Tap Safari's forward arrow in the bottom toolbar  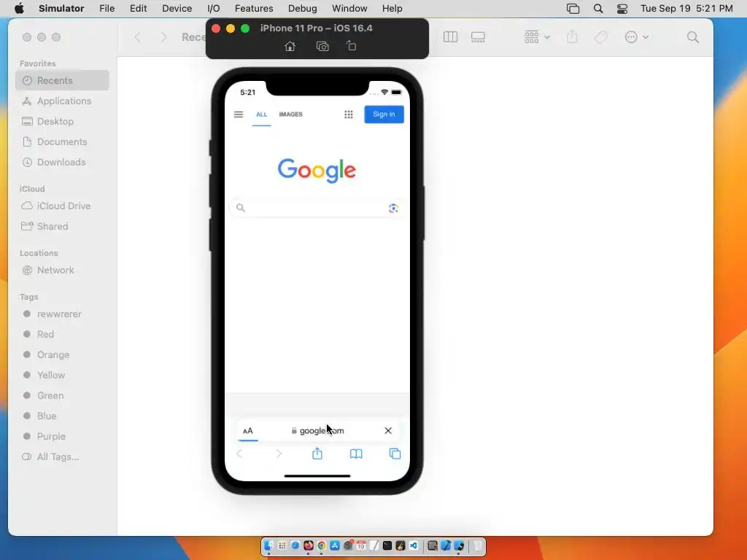point(279,454)
